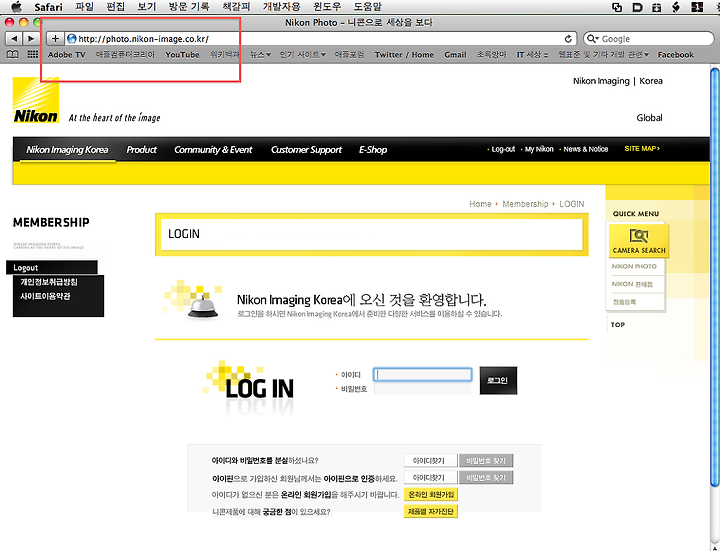This screenshot has height=551, width=720.
Task: Focus the 아이디 input field
Action: 422,375
